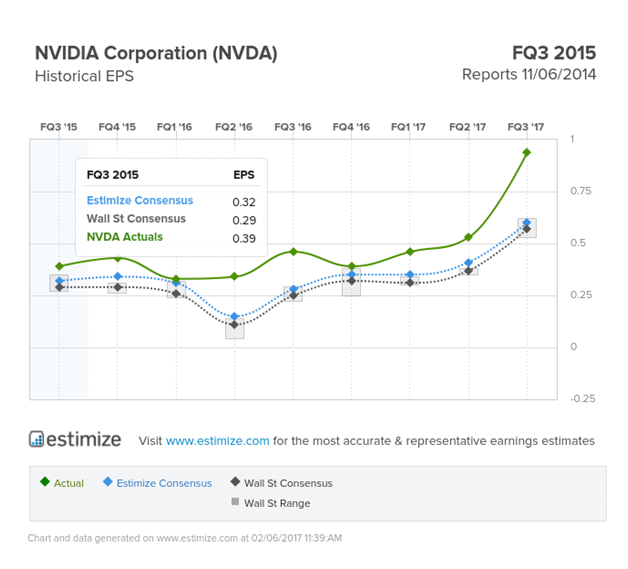The width and height of the screenshot is (628, 569).
Task: Click the green Actual point at FQ3 '16
Action: point(293,251)
